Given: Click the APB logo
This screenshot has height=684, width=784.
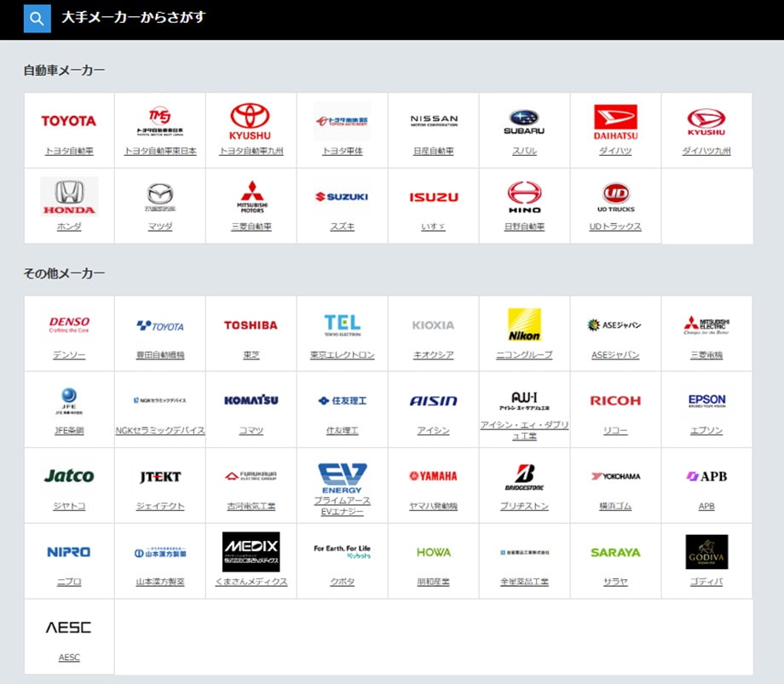Looking at the screenshot, I should tap(706, 476).
